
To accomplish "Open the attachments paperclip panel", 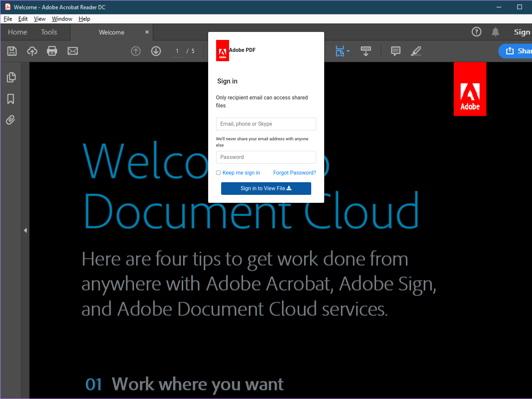I will (11, 120).
